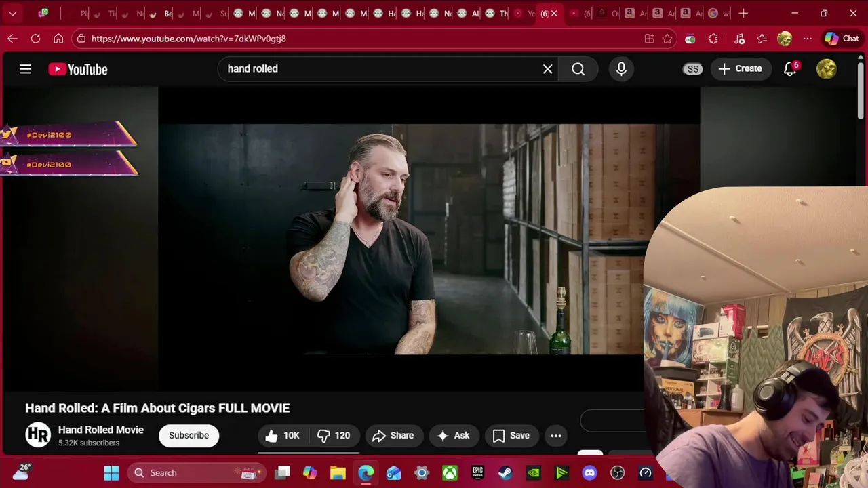The height and width of the screenshot is (488, 868).
Task: Switch to the tab labeled Su
Action: point(218,13)
